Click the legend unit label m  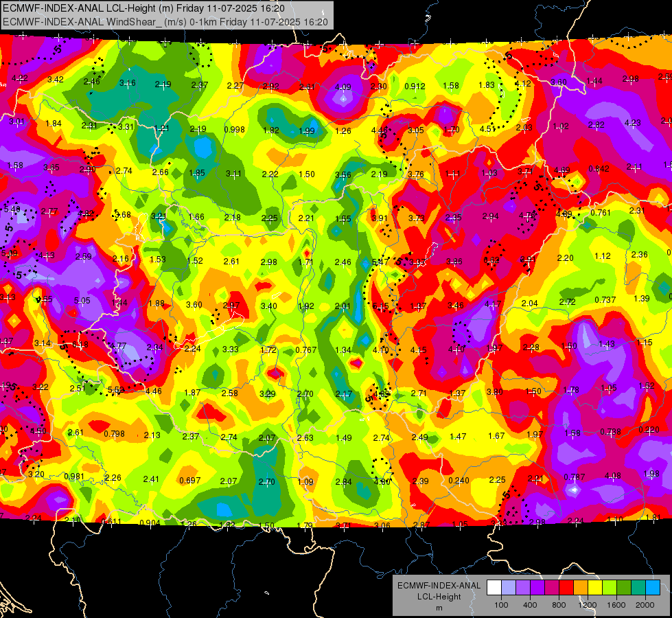pos(439,608)
